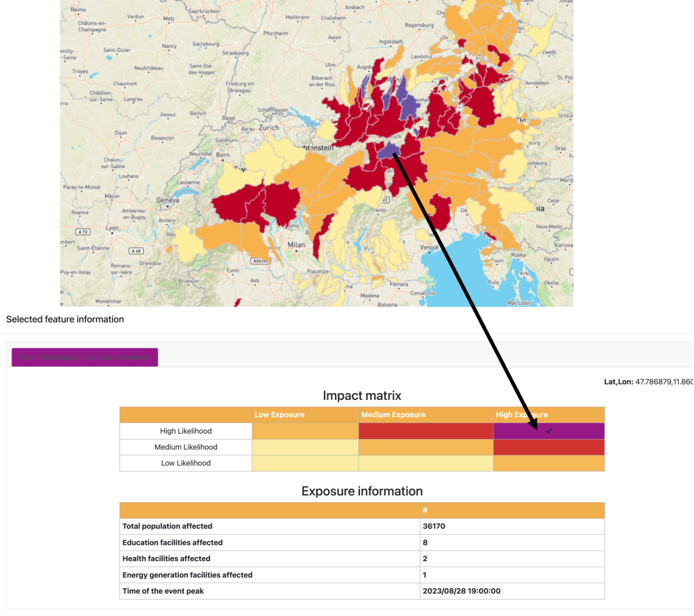Select the red Medium Likelihood, High Exposure cell
Image resolution: width=694 pixels, height=616 pixels.
pyautogui.click(x=549, y=447)
